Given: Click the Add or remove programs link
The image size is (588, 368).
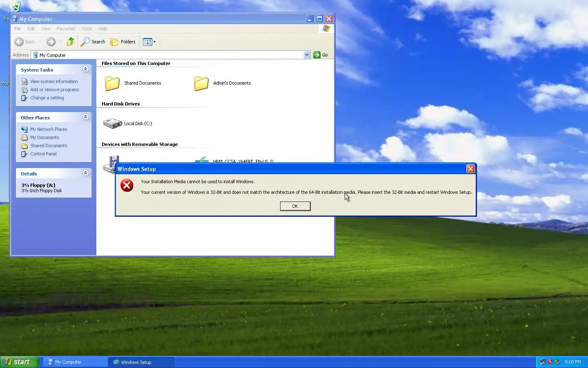Looking at the screenshot, I should click(x=55, y=90).
